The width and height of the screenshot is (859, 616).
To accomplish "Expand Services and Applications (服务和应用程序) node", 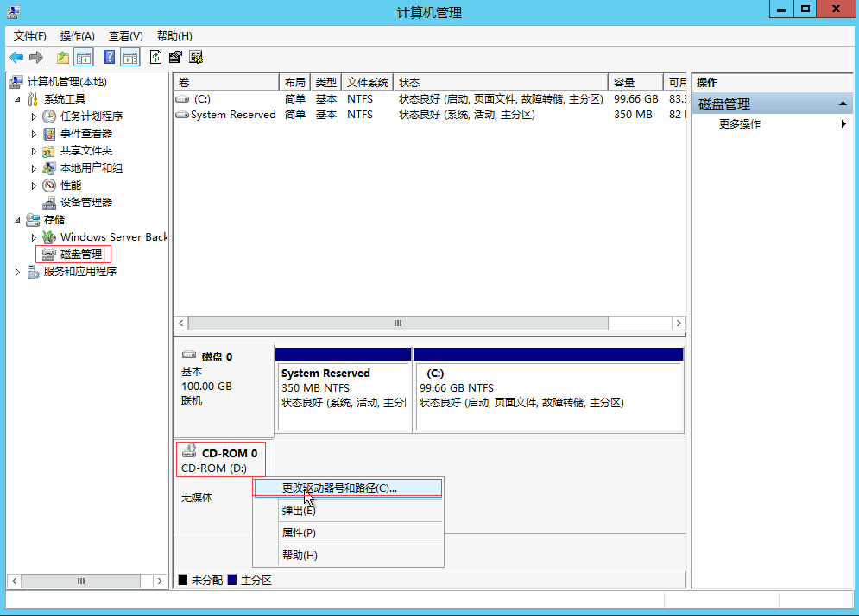I will pos(19,272).
